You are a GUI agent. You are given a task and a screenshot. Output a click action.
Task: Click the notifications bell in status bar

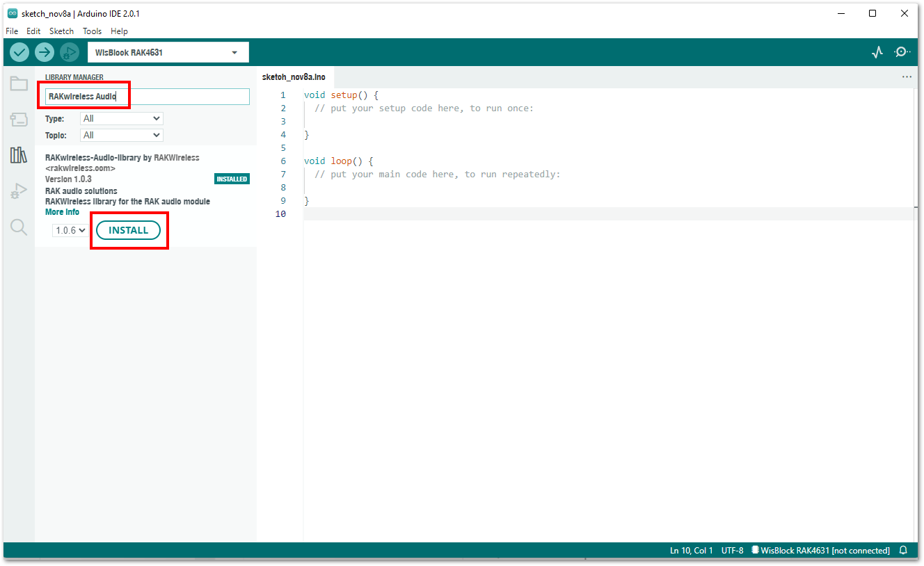[903, 551]
